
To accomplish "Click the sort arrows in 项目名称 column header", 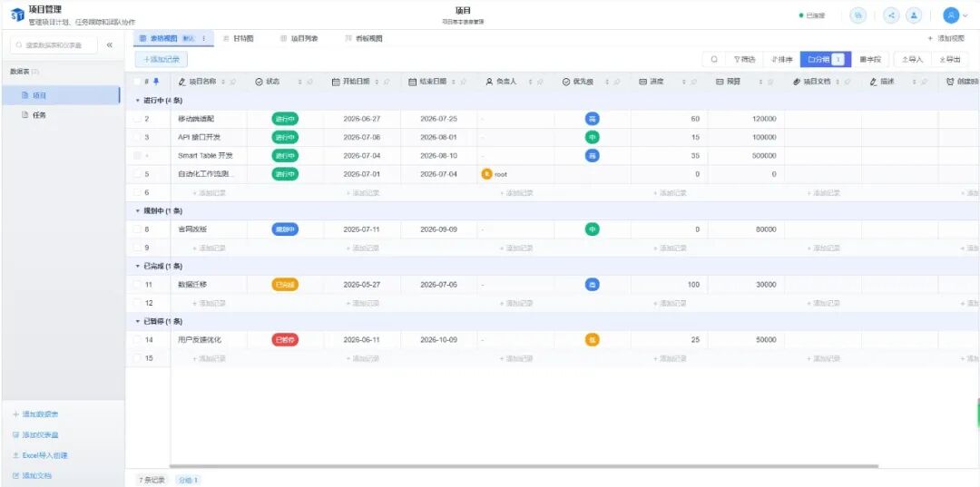I will [224, 82].
